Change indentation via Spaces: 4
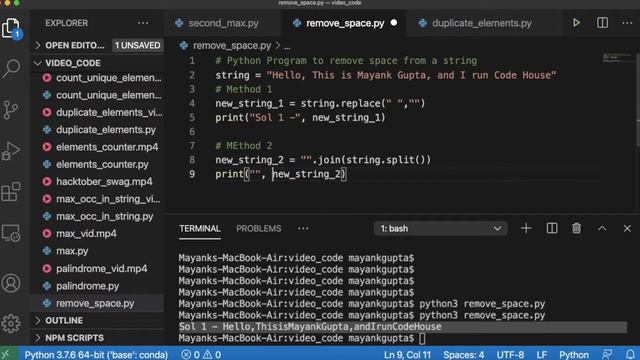This screenshot has width=640, height=360. (464, 354)
